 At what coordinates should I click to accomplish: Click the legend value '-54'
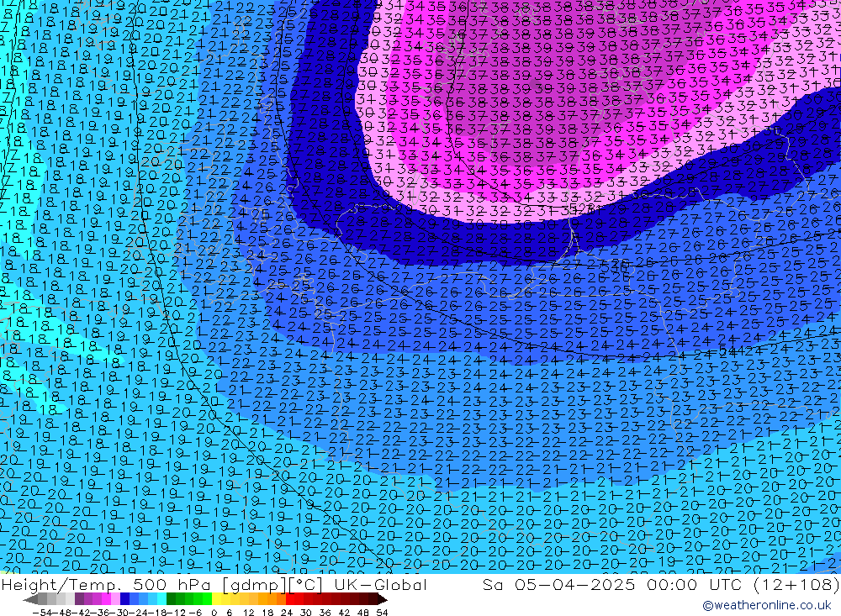pyautogui.click(x=42, y=613)
